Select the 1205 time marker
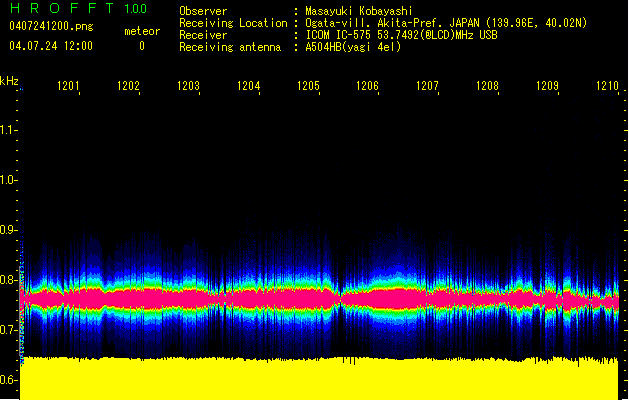629x400 pixels. [308, 87]
